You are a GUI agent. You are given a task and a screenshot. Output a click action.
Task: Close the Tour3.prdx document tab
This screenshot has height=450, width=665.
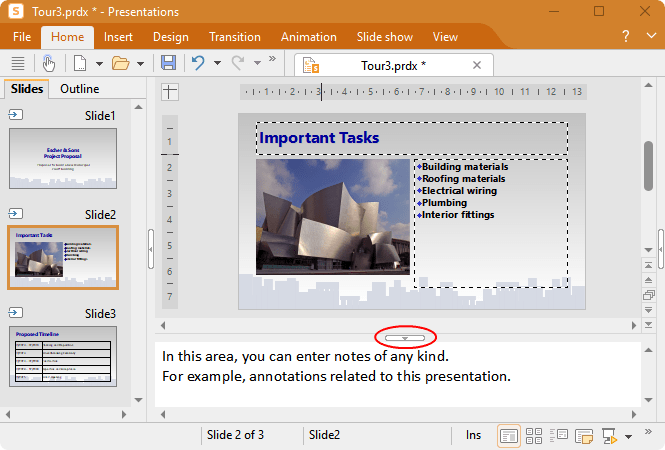[477, 65]
